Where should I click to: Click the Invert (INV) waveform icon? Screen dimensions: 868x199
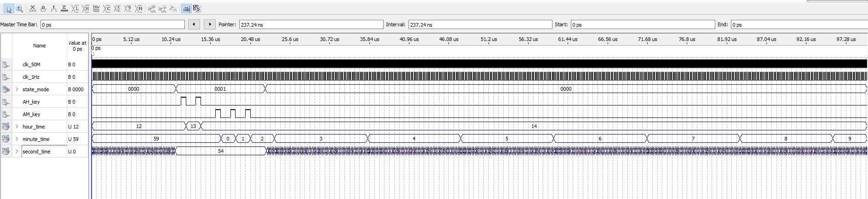pos(96,9)
